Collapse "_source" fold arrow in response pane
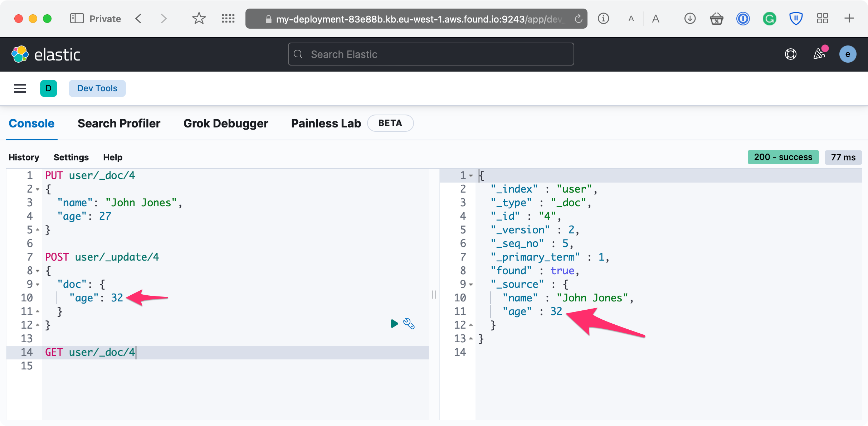Image resolution: width=868 pixels, height=426 pixels. click(x=471, y=285)
